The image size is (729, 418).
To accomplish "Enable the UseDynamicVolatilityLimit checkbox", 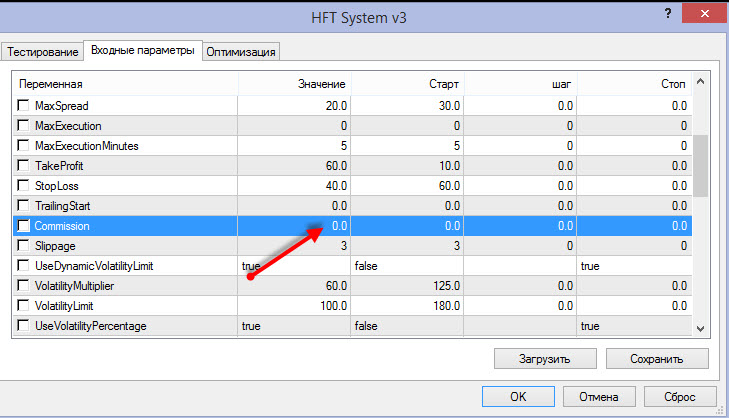I will click(x=25, y=266).
